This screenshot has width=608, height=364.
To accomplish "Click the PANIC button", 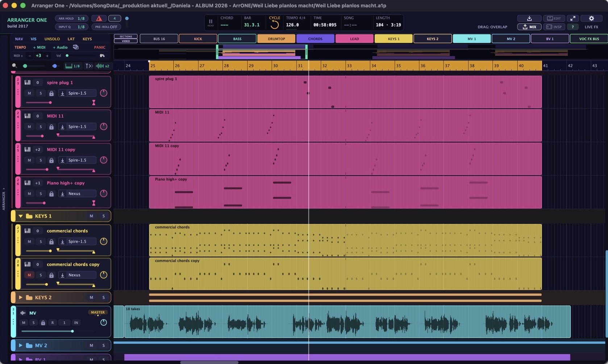I will [100, 47].
